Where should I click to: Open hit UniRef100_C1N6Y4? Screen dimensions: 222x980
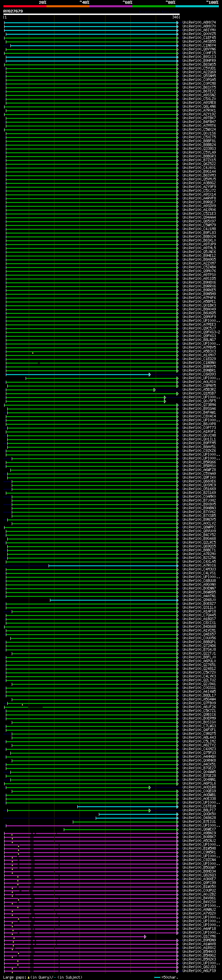point(199,45)
